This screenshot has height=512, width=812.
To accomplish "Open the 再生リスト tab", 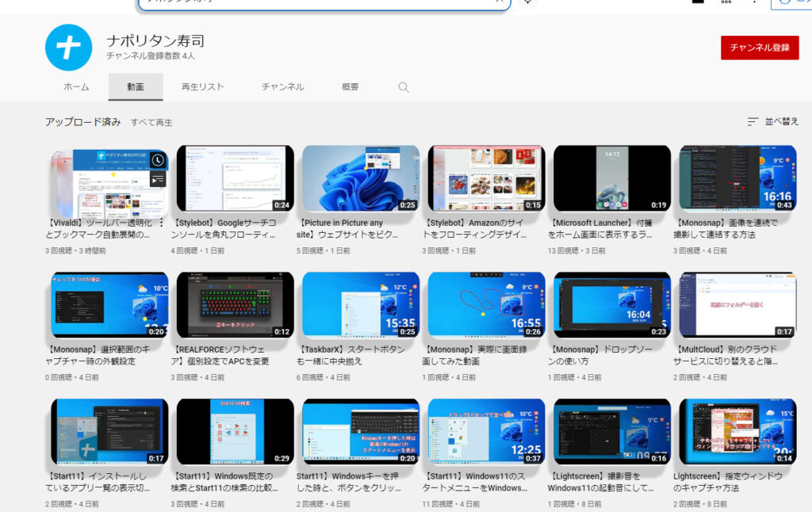I will pos(202,87).
